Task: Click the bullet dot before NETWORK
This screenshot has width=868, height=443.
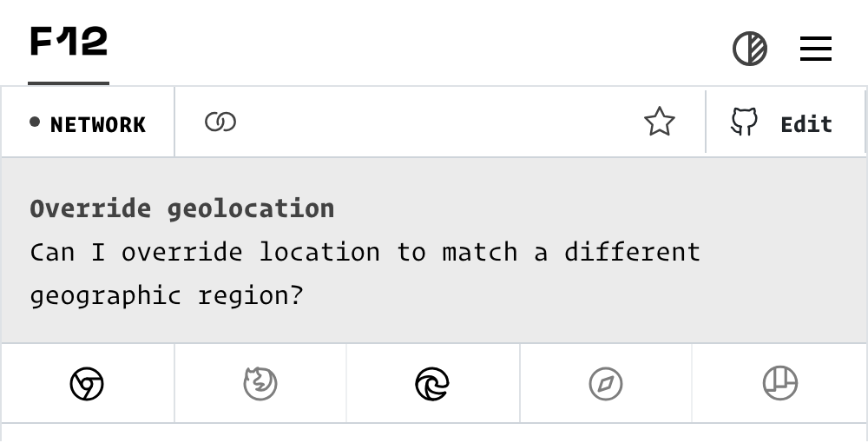Action: click(35, 122)
